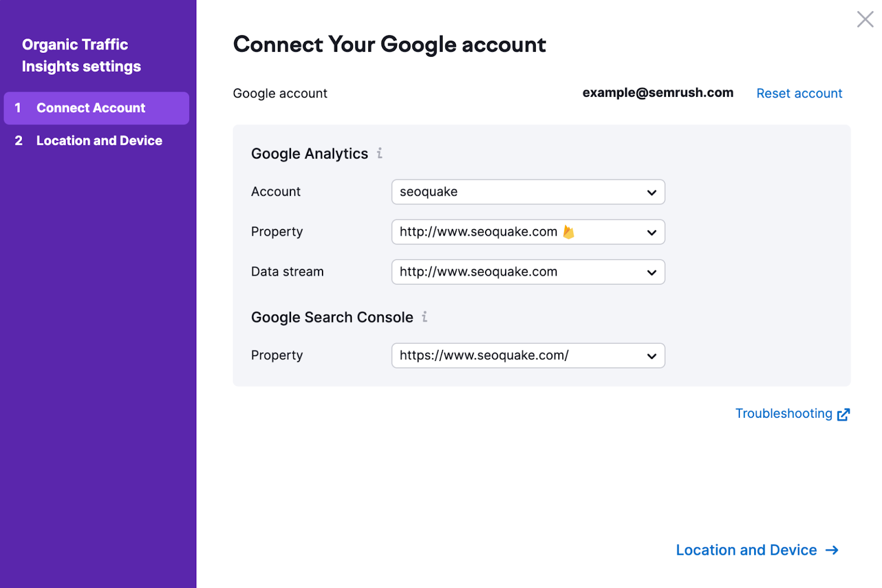This screenshot has height=588, width=882.
Task: Open the Google Analytics Property dropdown
Action: pyautogui.click(x=528, y=232)
